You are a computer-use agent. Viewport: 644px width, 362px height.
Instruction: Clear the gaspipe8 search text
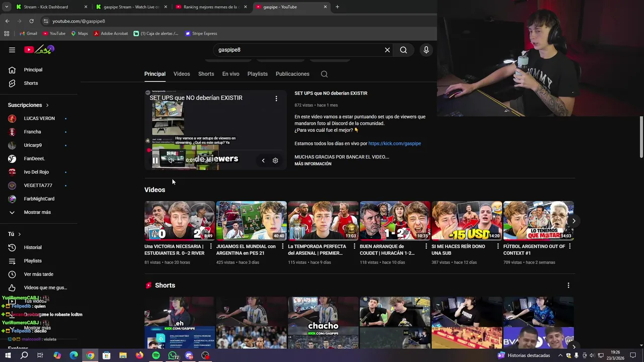pos(387,50)
